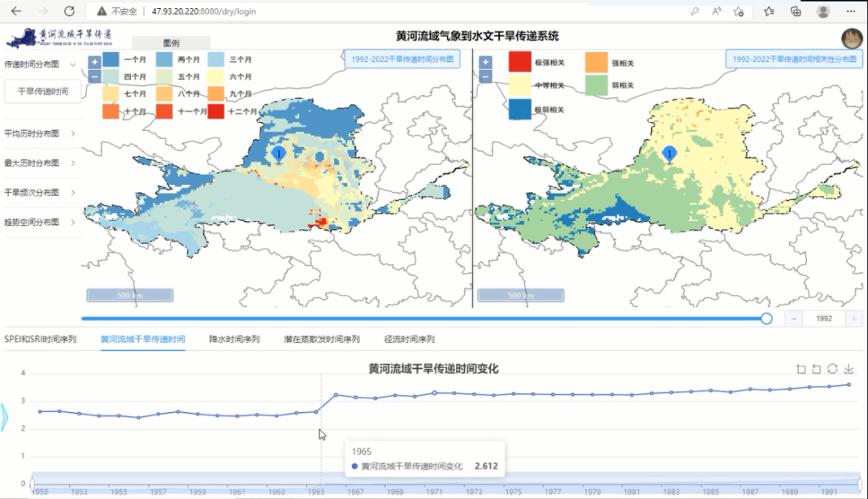
Task: Click the 极弱相关 blue legend swatch
Action: point(520,109)
